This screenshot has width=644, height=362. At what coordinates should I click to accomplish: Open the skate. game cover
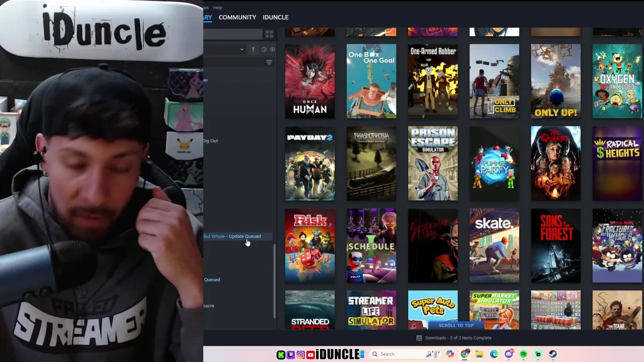pyautogui.click(x=494, y=246)
